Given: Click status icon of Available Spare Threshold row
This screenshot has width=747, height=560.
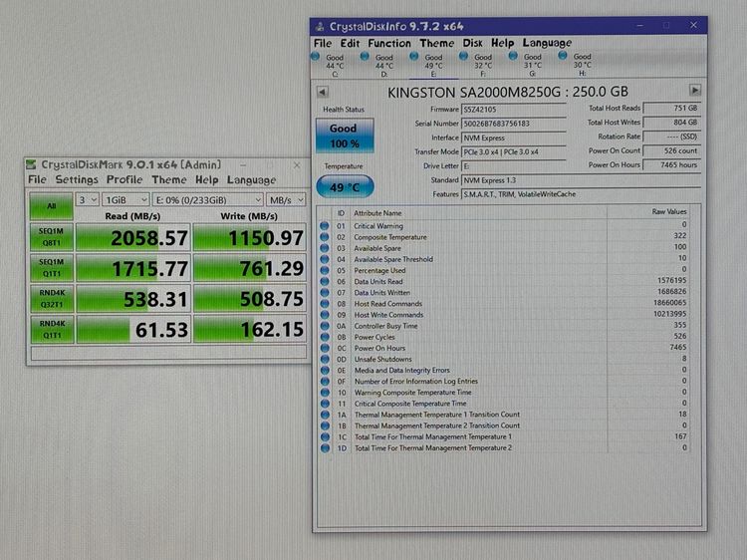Looking at the screenshot, I should point(325,259).
